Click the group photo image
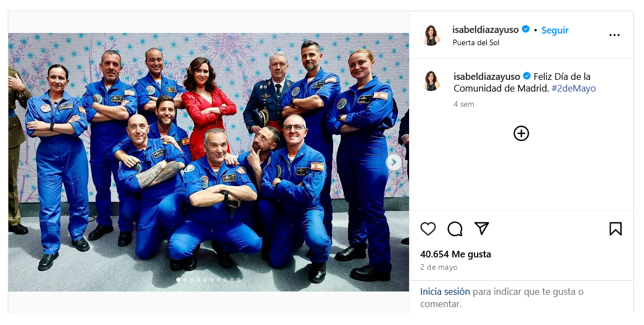The image size is (644, 325). tap(209, 162)
